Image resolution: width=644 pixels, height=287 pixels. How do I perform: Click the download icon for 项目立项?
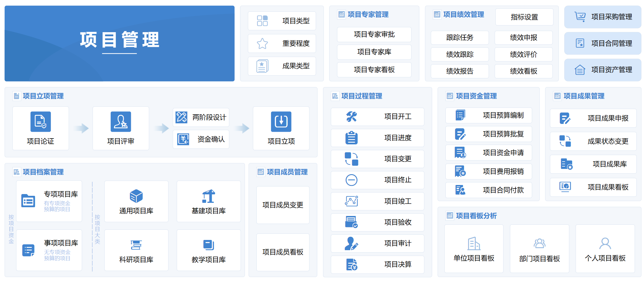[x=281, y=122]
